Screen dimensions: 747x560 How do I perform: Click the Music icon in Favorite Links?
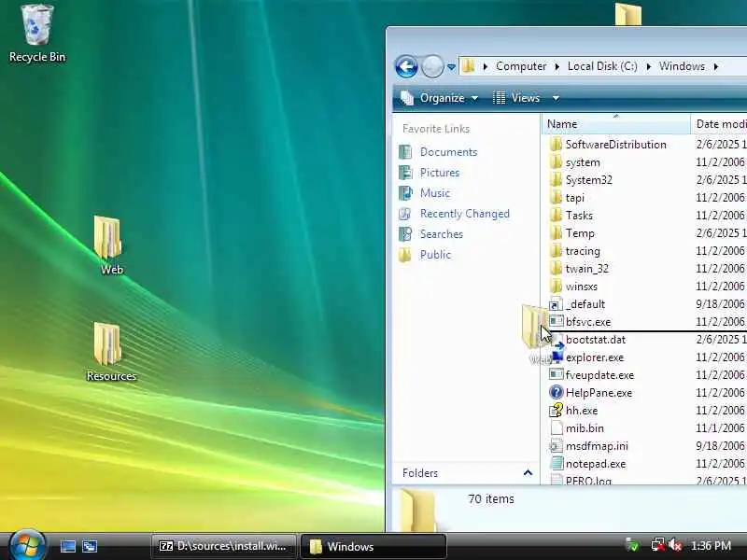point(405,193)
